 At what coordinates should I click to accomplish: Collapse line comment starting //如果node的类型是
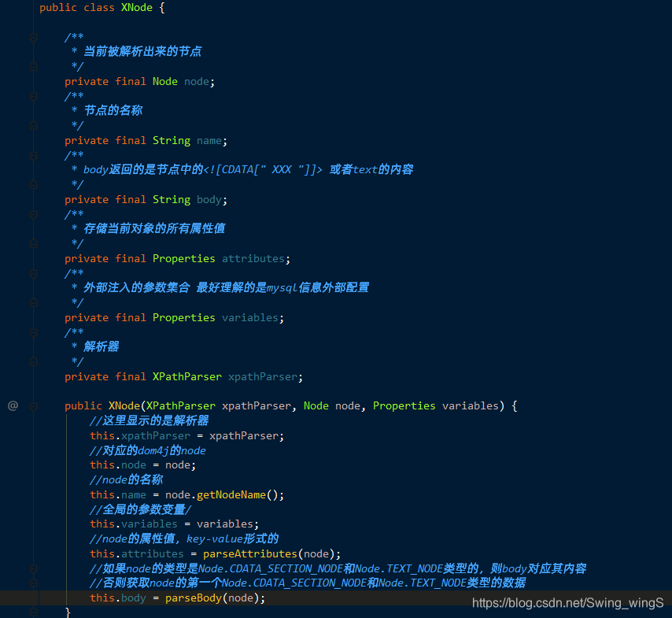point(33,569)
